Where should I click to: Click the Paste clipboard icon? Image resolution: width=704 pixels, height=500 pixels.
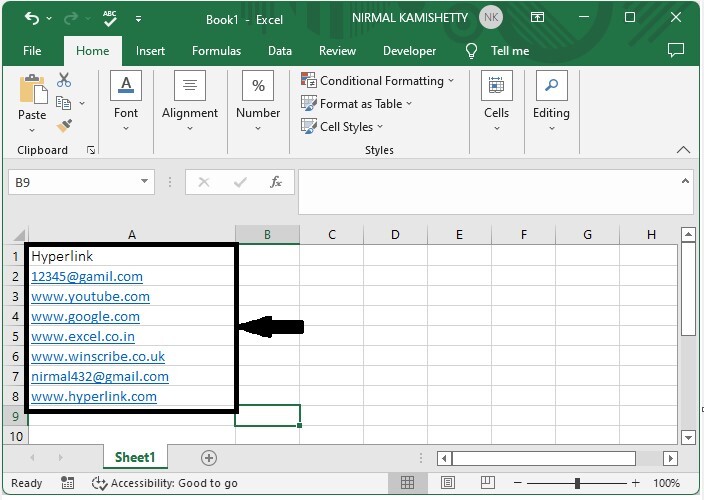click(33, 89)
